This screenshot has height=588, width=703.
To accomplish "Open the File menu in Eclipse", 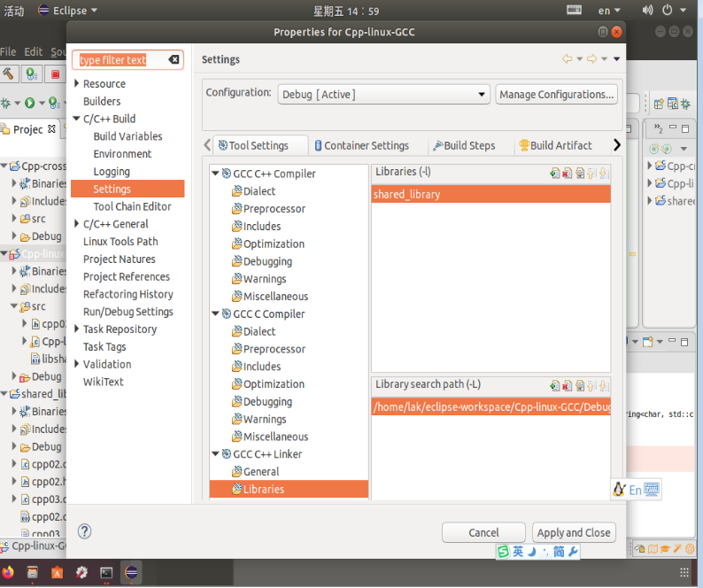I will [8, 52].
